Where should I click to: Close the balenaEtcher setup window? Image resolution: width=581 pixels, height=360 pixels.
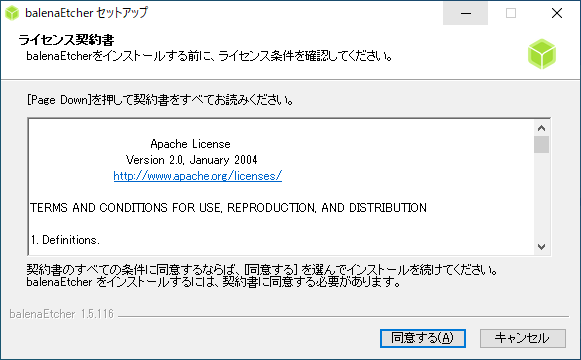click(557, 13)
